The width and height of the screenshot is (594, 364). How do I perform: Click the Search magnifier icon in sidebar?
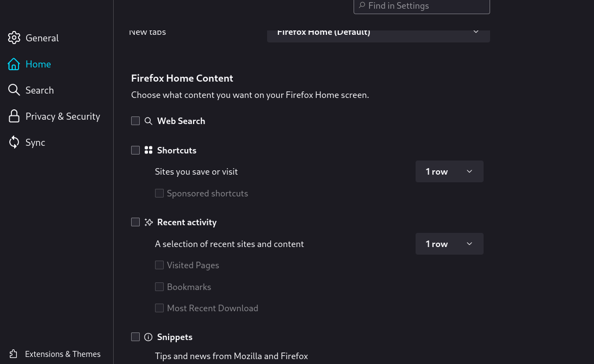click(14, 90)
